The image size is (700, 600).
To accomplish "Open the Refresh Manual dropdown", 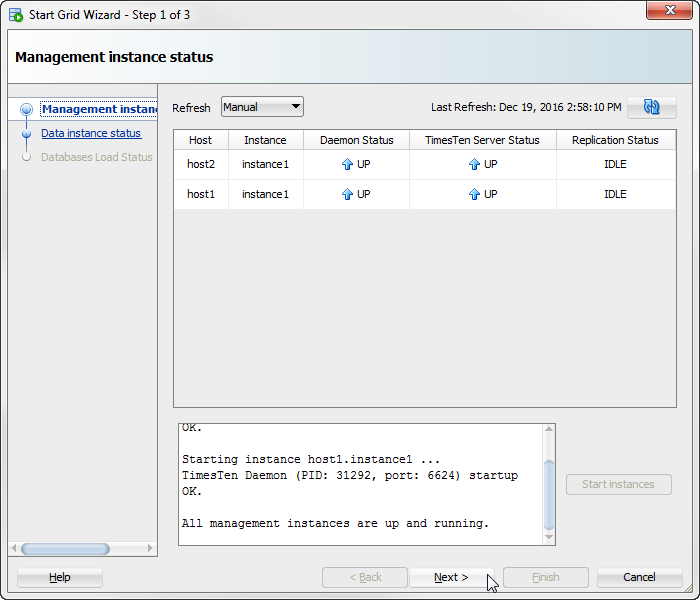I will [x=262, y=107].
